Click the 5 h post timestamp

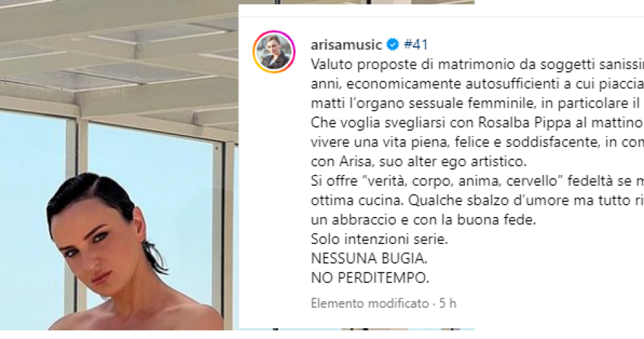point(447,303)
